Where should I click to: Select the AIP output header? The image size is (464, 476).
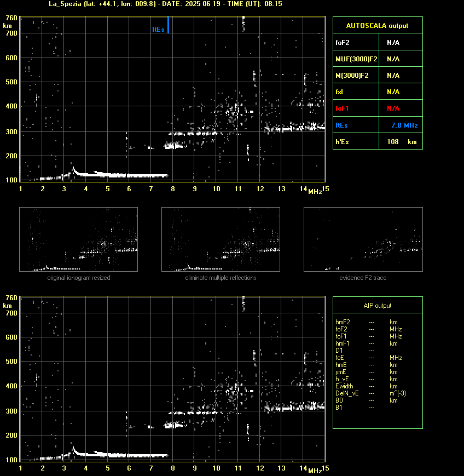pyautogui.click(x=377, y=306)
